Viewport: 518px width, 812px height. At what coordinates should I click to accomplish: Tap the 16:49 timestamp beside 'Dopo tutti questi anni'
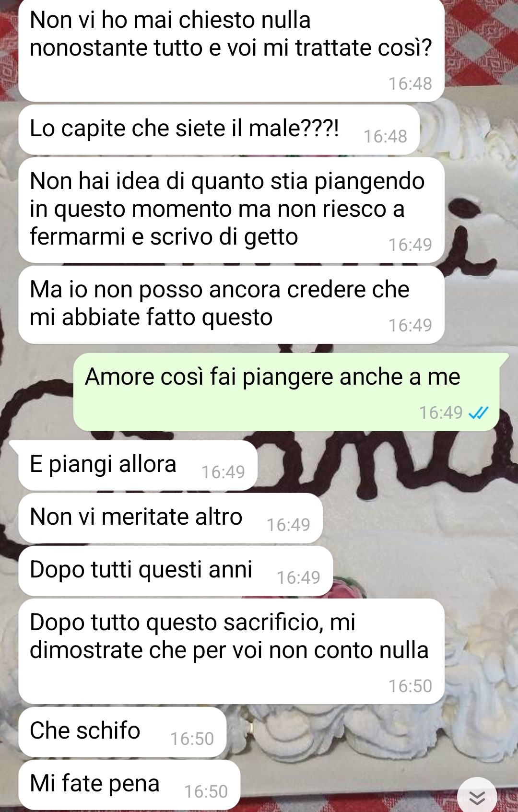click(x=298, y=577)
